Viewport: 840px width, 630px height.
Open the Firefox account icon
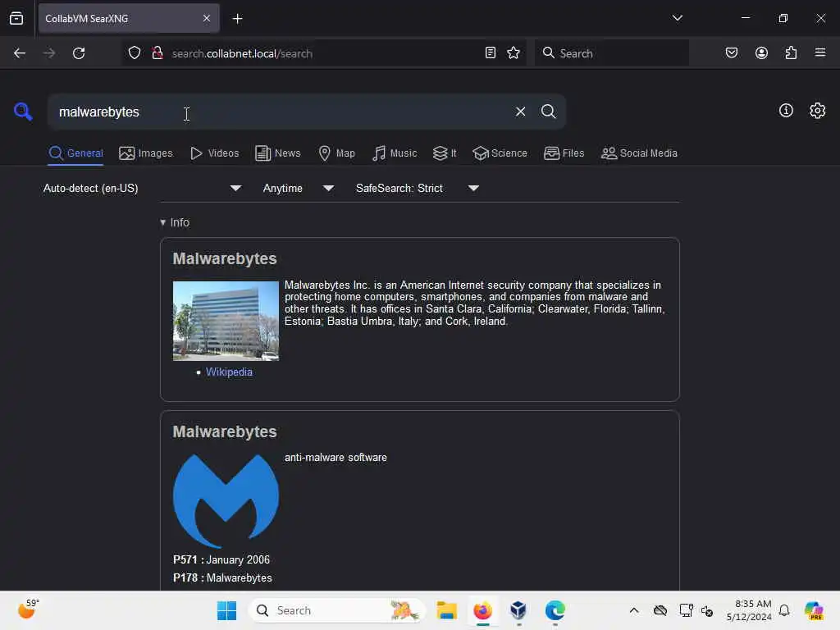761,52
